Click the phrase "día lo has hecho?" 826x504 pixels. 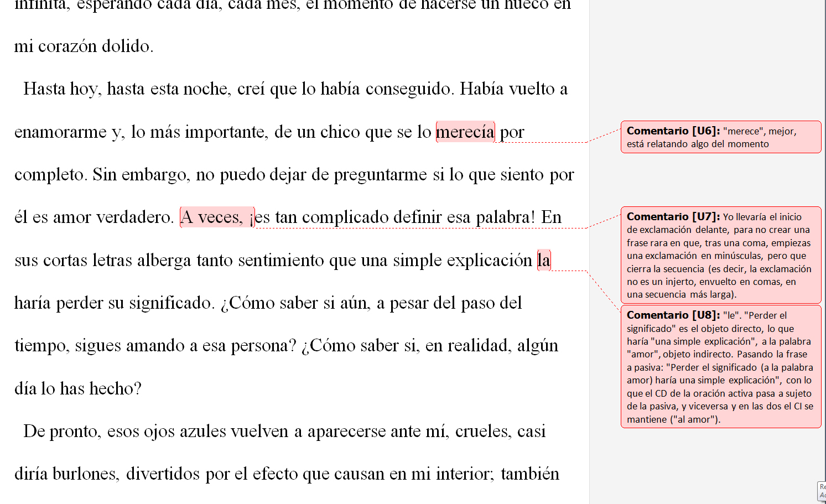[78, 388]
